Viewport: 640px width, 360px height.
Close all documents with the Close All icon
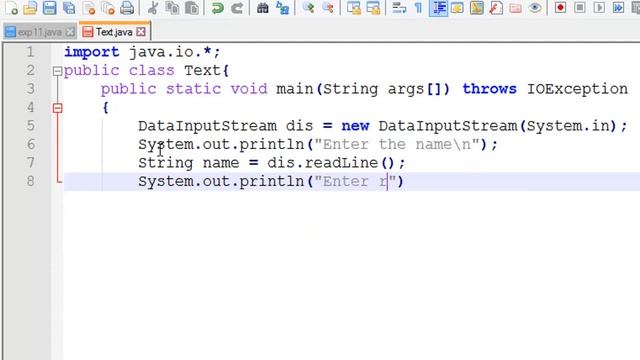click(108, 8)
